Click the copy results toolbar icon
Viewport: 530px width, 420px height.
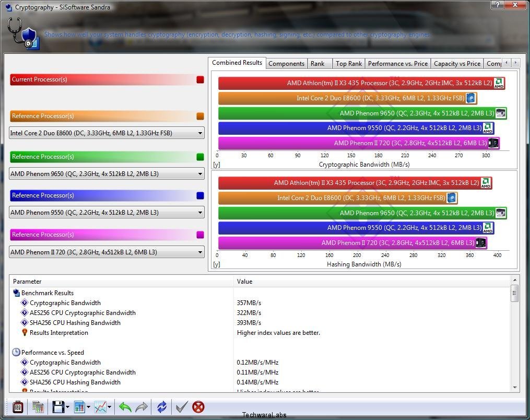point(38,407)
